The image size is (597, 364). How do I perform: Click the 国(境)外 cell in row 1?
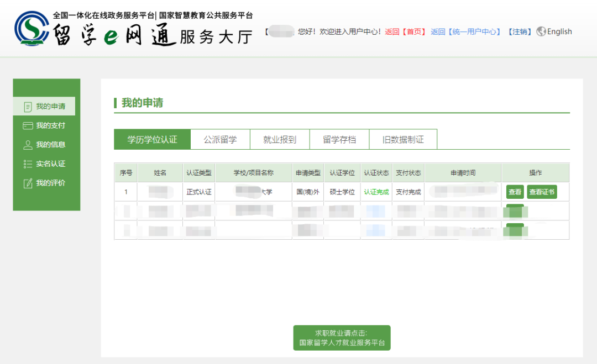[308, 192]
